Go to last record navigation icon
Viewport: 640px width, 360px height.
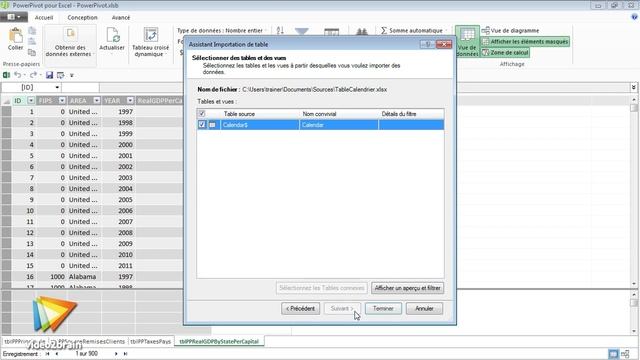click(125, 354)
